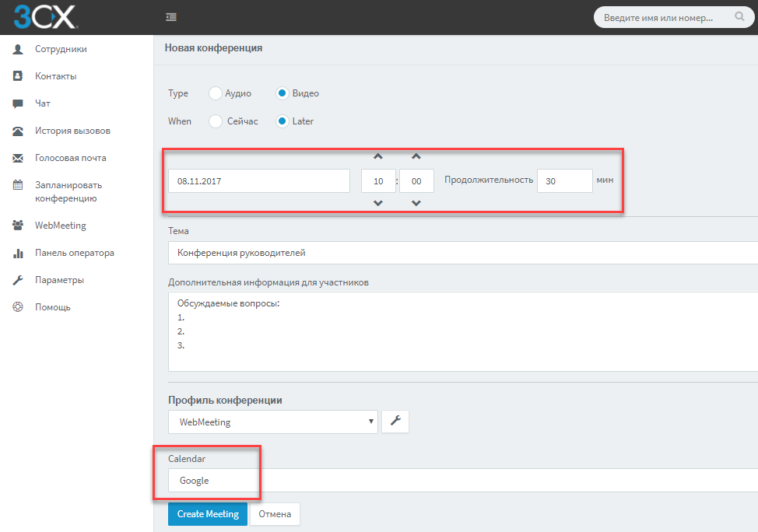This screenshot has height=532, width=758.
Task: Click the Параметры wrench icon in sidebar
Action: tap(18, 280)
